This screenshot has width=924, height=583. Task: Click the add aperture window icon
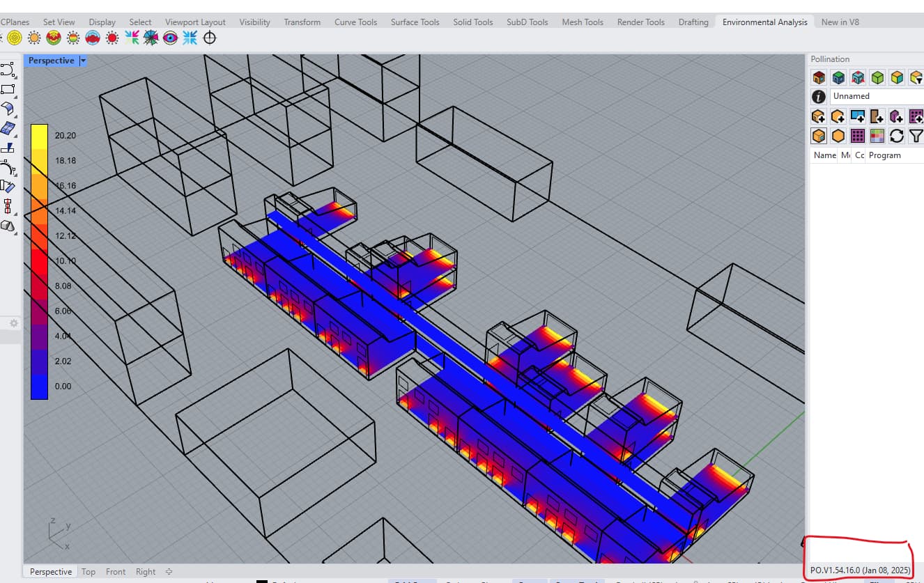click(x=858, y=116)
